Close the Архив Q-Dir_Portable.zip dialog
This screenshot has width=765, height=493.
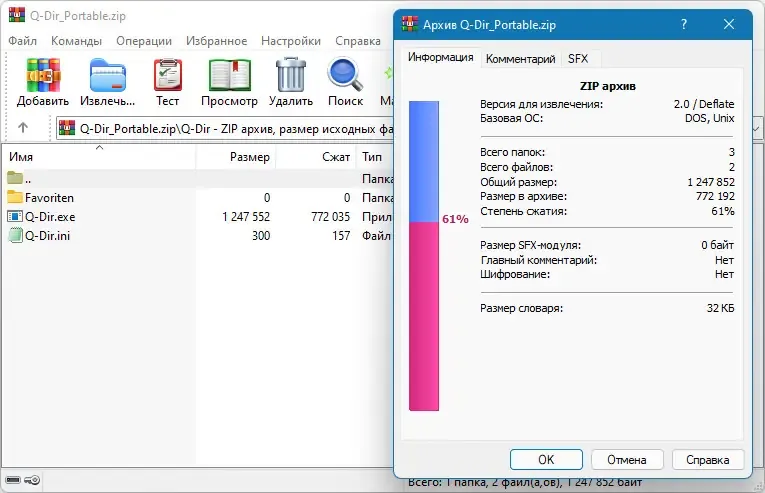(x=729, y=24)
